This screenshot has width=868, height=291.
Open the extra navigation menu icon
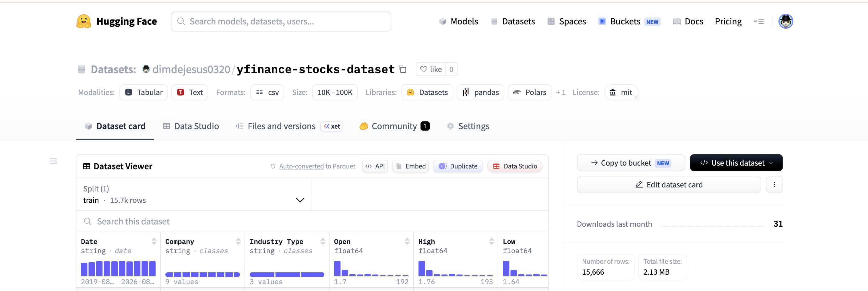pyautogui.click(x=758, y=21)
